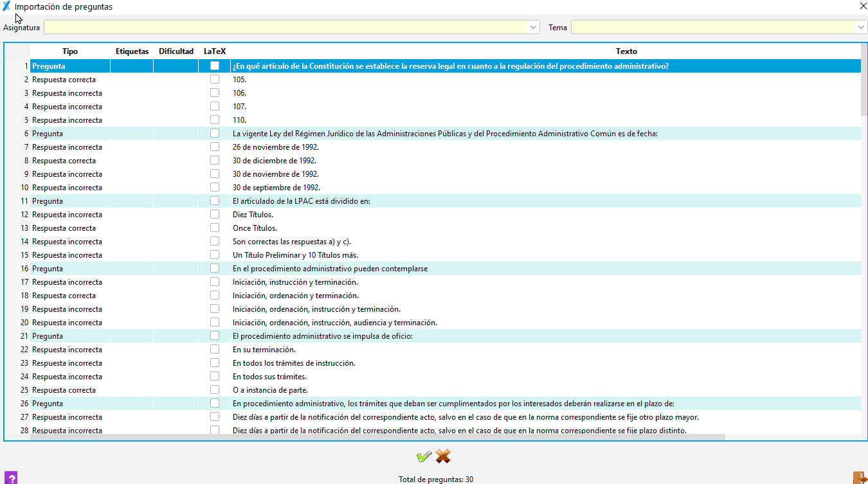868x484 pixels.
Task: Select row 6 question about vigente Ley
Action: (445, 134)
